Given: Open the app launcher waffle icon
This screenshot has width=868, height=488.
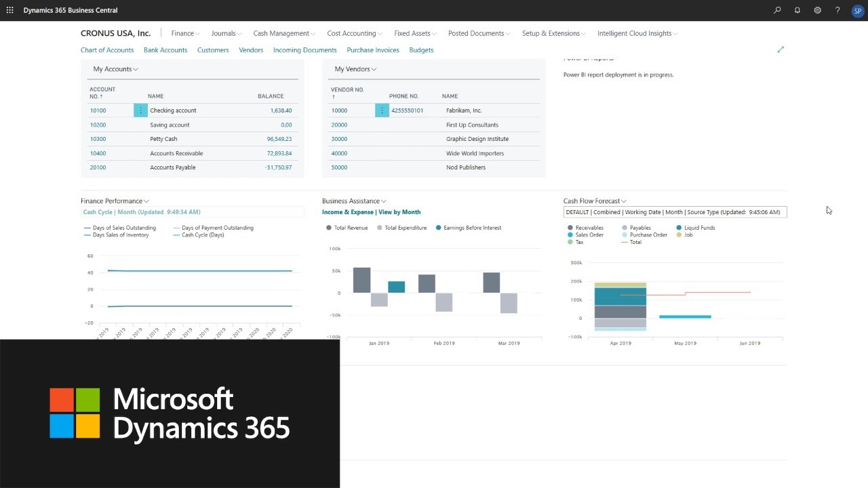Looking at the screenshot, I should (x=9, y=10).
